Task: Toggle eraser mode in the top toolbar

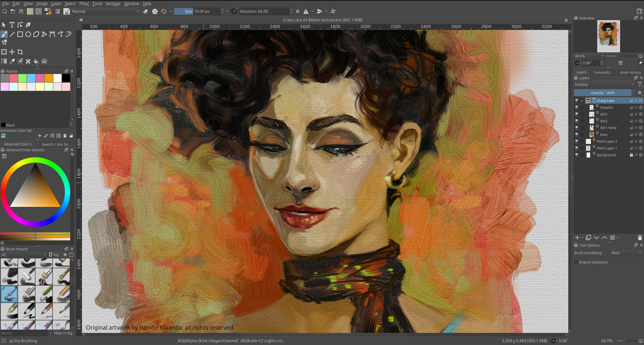Action: (146, 11)
